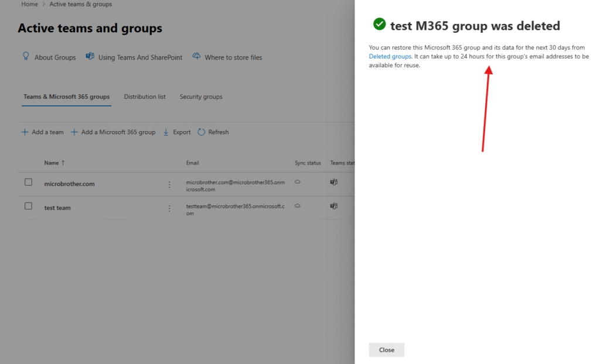Open the Teams & Microsoft 365 groups tab
The image size is (600, 364).
[66, 97]
